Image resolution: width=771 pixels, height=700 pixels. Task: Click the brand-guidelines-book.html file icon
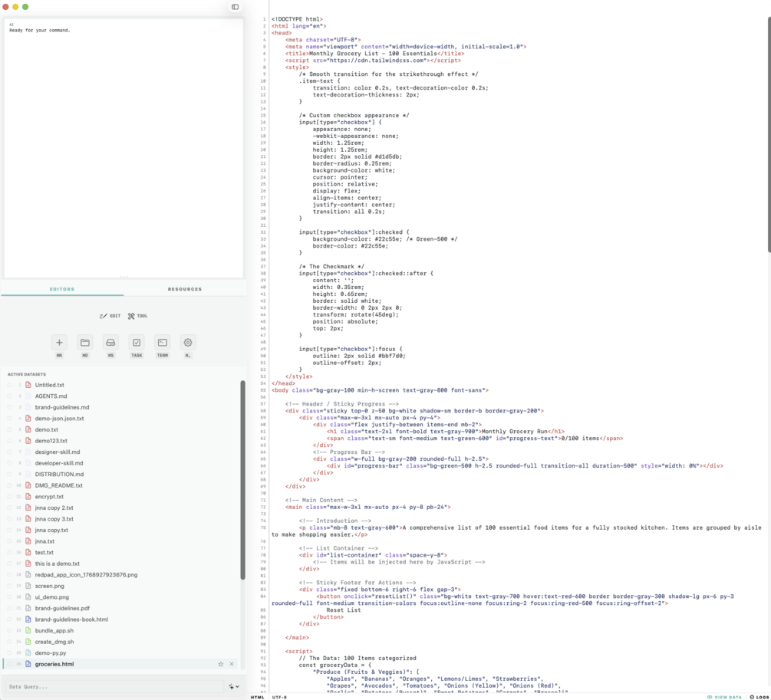click(28, 619)
